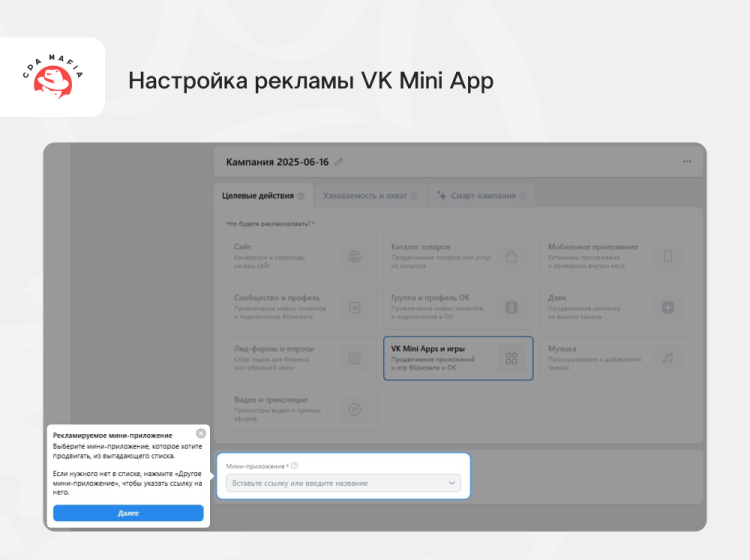Click the four-squares icon in VK Mini Apps
This screenshot has width=750, height=560.
click(511, 359)
